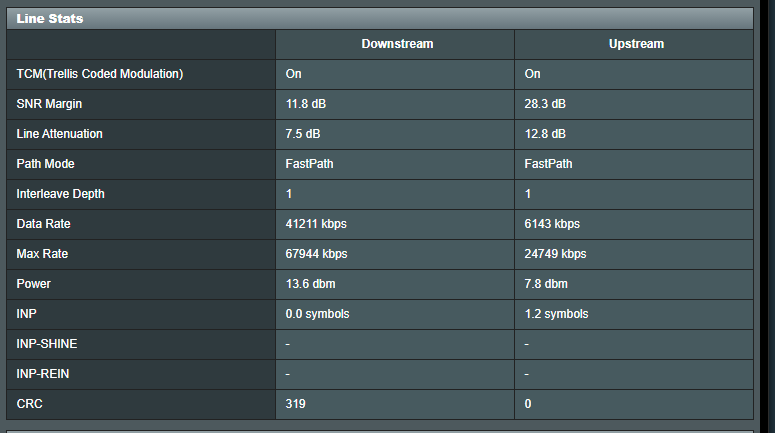Select downstream SNR Margin value 11.8 dB
The image size is (775, 433).
[305, 104]
